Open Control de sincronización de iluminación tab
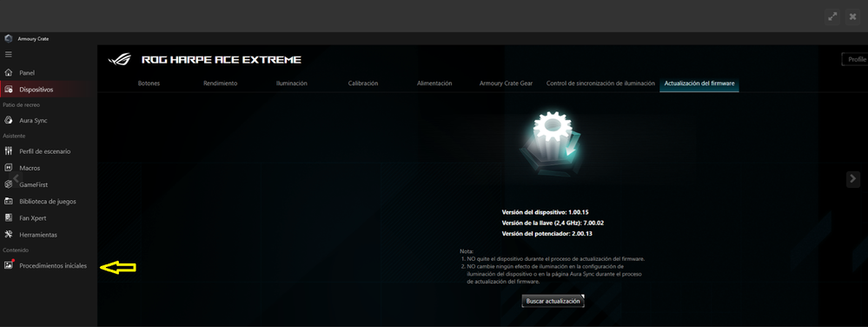Image resolution: width=868 pixels, height=327 pixels. click(600, 83)
